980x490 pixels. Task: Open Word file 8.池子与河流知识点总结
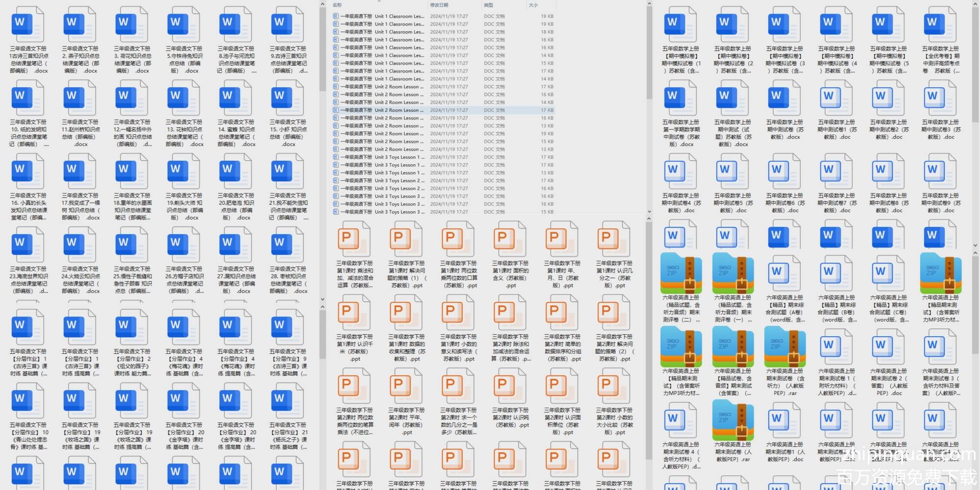(x=236, y=24)
